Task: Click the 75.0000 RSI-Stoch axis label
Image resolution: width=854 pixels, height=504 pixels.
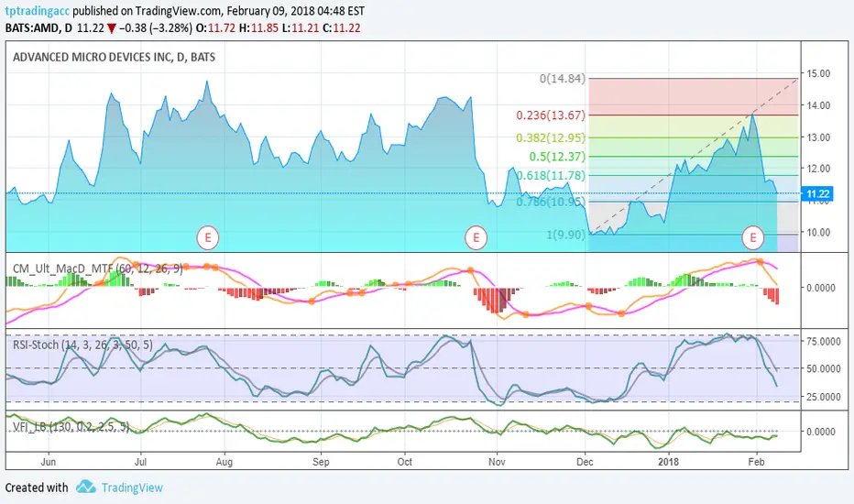Action: click(824, 342)
